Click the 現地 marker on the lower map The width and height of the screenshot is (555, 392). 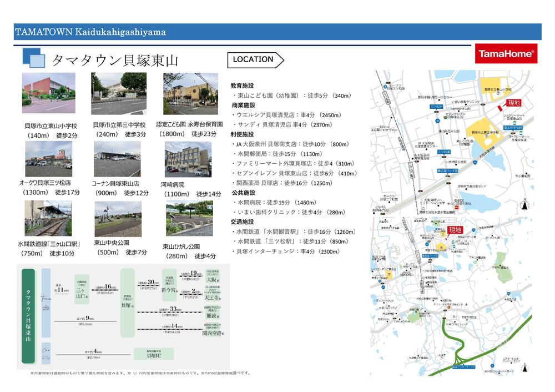pos(455,230)
